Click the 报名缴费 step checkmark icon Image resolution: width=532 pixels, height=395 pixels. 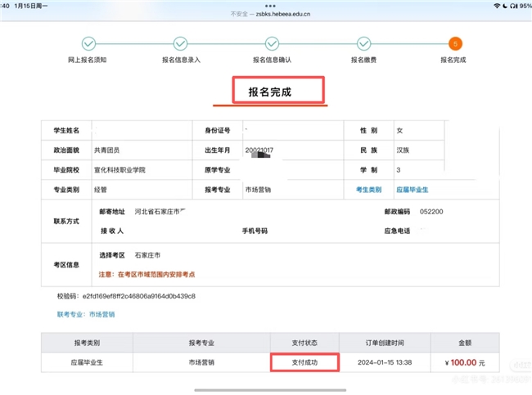[x=364, y=43]
